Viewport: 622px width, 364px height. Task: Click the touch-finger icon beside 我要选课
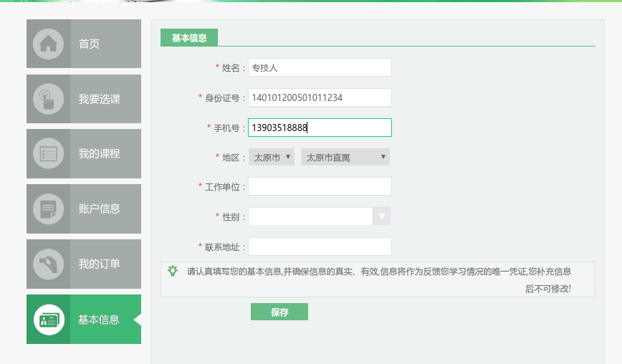click(x=49, y=99)
